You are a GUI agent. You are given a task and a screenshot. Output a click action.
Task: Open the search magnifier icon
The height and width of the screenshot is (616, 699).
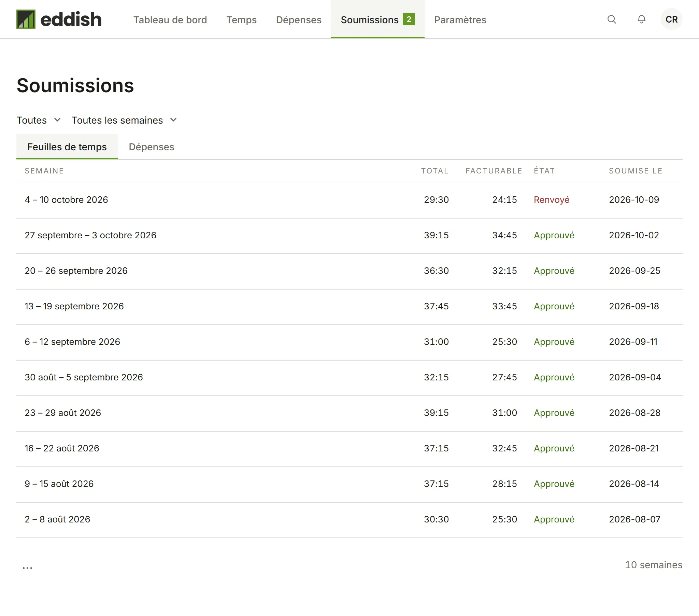click(612, 19)
